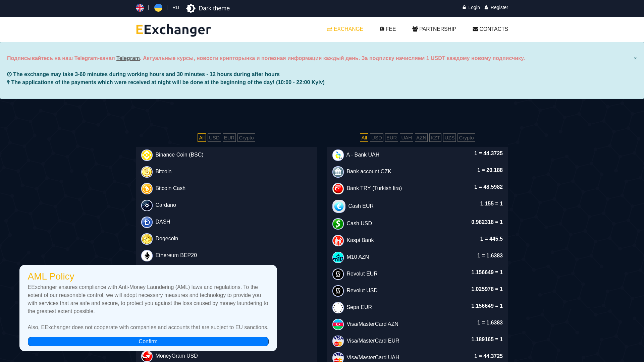Open the Login link
Viewport: 644px width, 362px height.
[x=471, y=7]
